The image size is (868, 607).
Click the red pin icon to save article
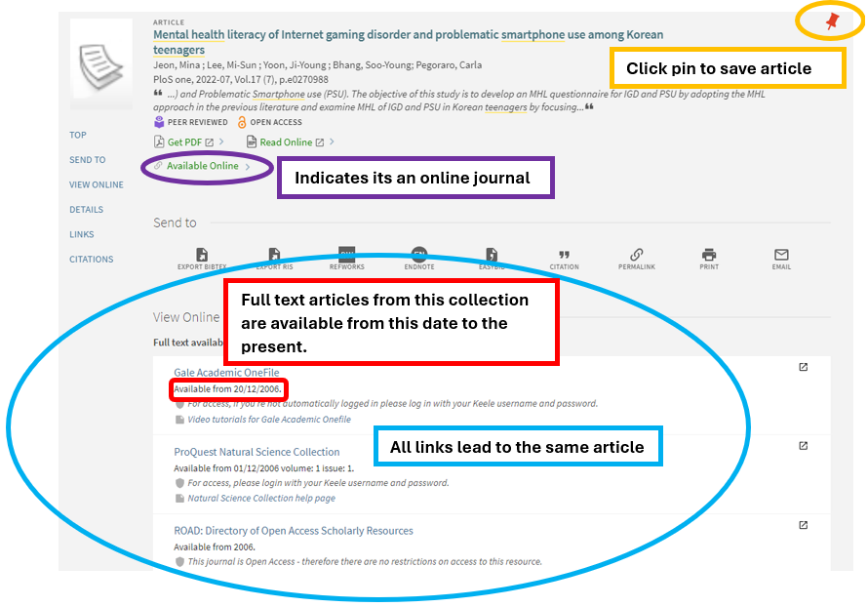click(x=832, y=21)
